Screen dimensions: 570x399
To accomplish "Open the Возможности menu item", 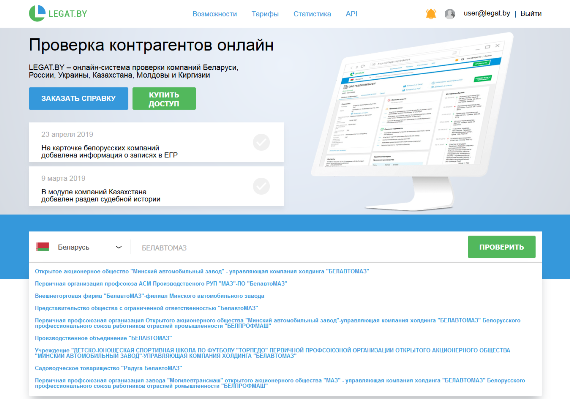I will [214, 14].
